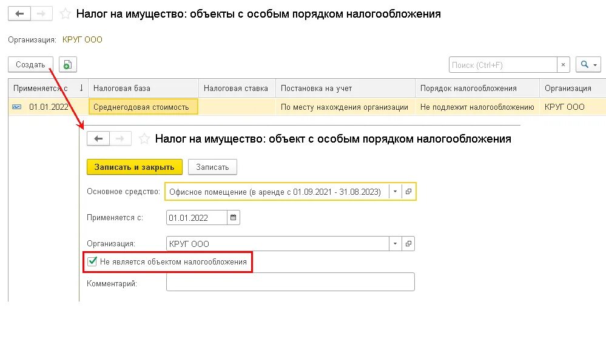This screenshot has width=606, height=364.
Task: Click the Применяется с date field
Action: tap(197, 218)
